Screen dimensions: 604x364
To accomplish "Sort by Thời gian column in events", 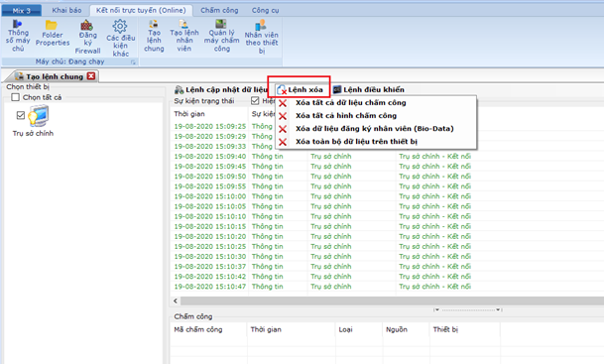I will click(209, 114).
